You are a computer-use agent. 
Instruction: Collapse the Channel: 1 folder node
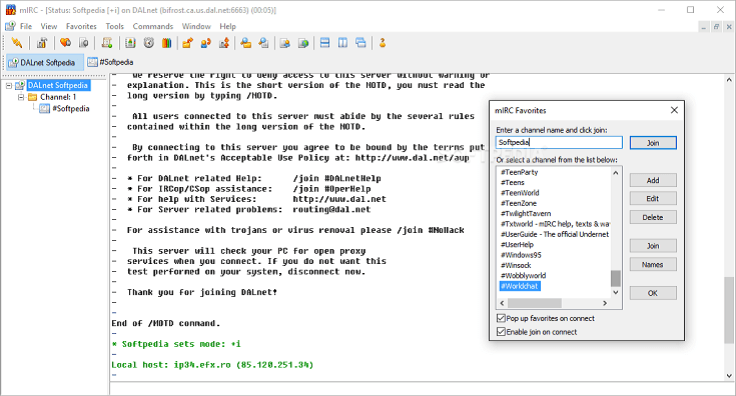[21, 97]
